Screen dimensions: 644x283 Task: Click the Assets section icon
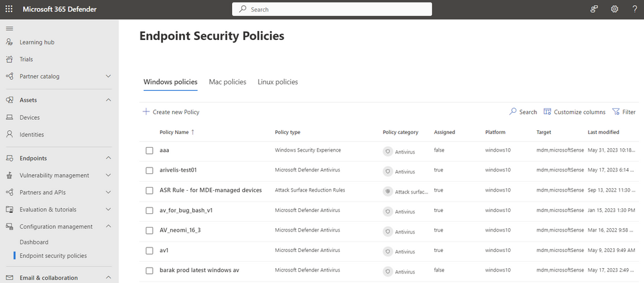click(x=10, y=100)
